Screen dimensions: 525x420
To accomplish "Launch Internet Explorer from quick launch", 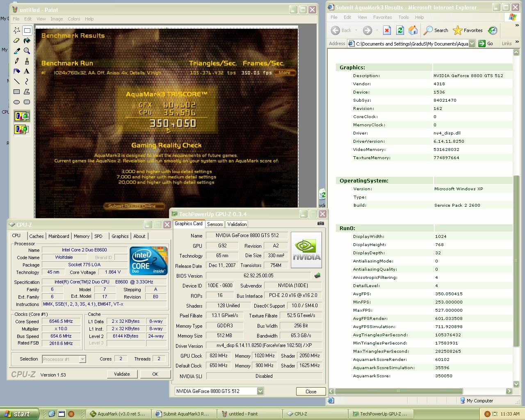I will click(x=52, y=414).
